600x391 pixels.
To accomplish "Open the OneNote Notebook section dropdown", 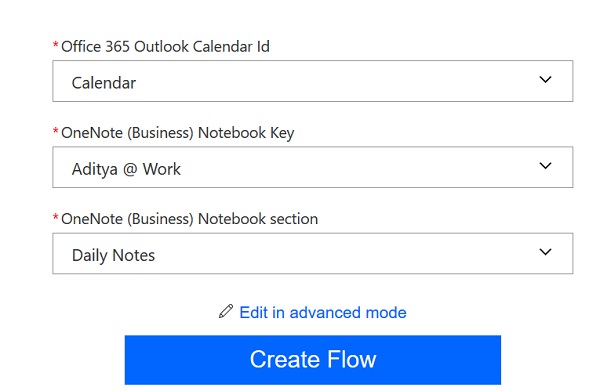I will coord(313,253).
